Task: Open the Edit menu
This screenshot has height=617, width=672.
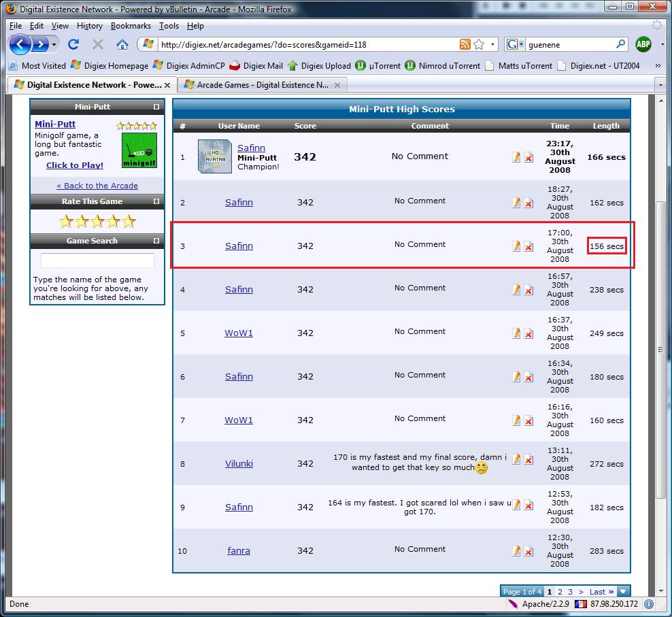Action: pos(37,26)
